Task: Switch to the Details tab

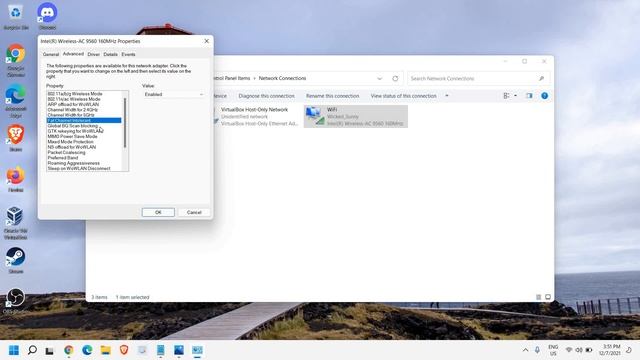Action: tap(110, 54)
